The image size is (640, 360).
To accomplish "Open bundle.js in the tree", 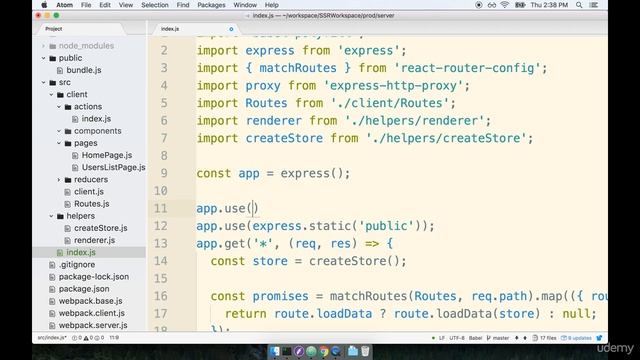I will pos(84,70).
